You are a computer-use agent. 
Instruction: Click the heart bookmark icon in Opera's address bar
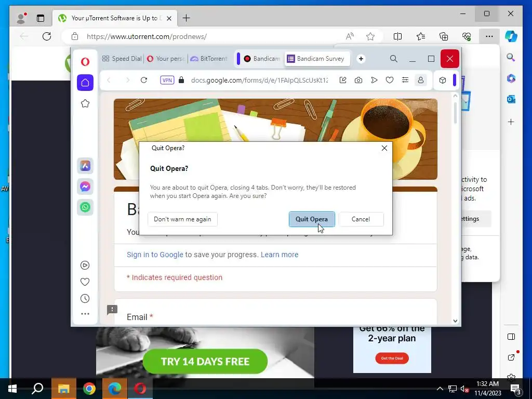pos(390,80)
